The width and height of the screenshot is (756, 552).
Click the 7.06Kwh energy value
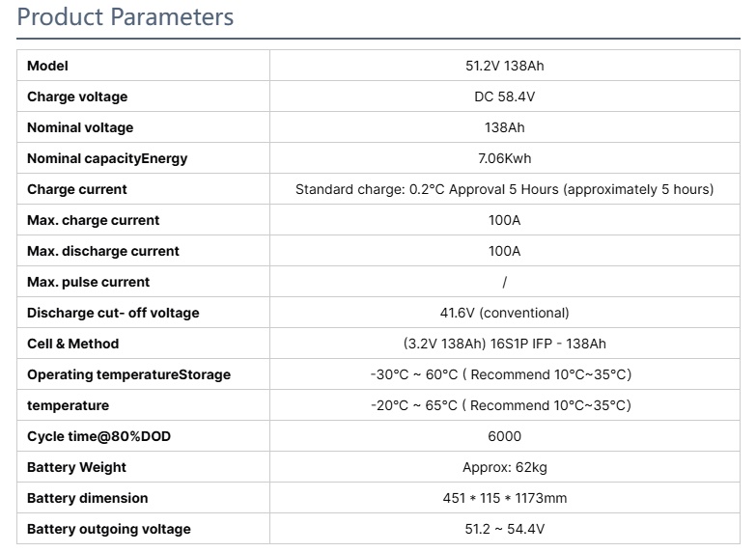tap(504, 158)
